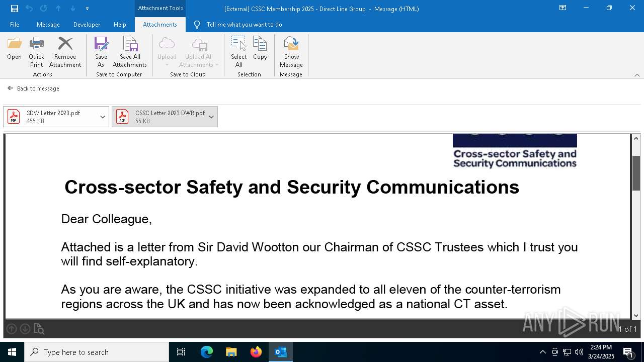The image size is (644, 362).
Task: Click the Back to message link
Action: pos(34,88)
